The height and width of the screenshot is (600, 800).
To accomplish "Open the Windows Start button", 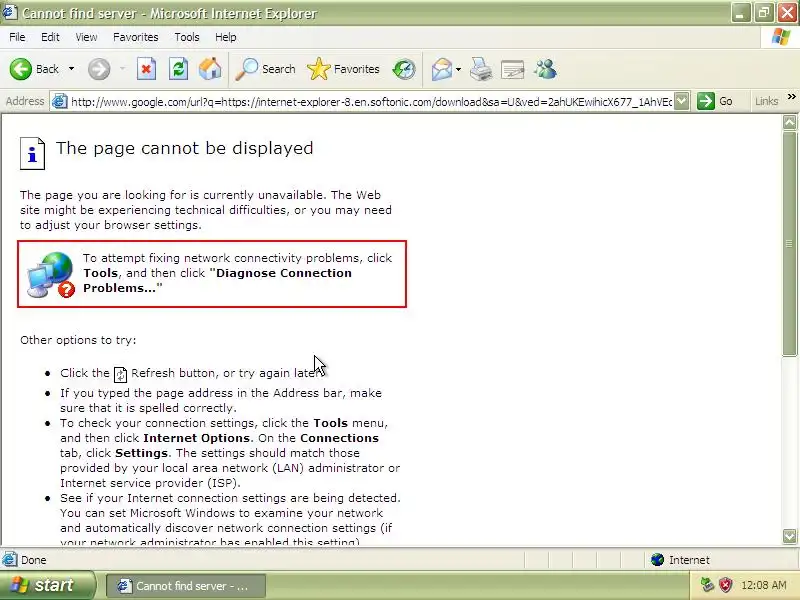I will [48, 585].
